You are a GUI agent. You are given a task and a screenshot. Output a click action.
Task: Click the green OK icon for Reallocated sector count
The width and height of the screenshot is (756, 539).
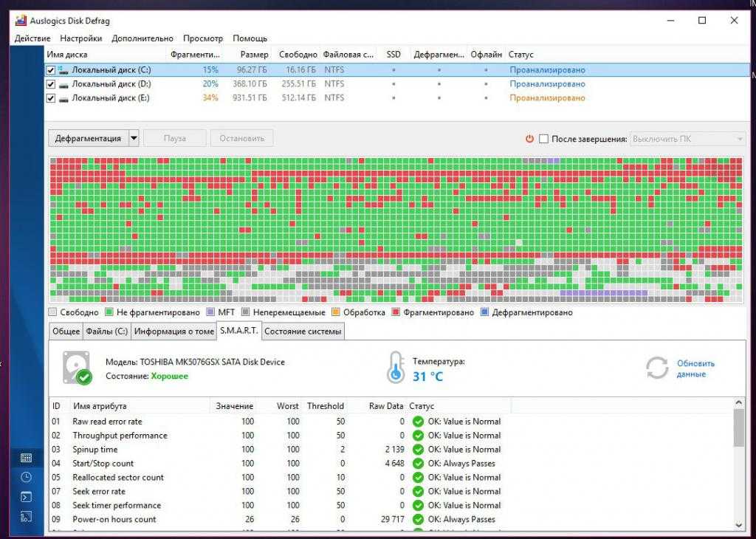[x=418, y=477]
